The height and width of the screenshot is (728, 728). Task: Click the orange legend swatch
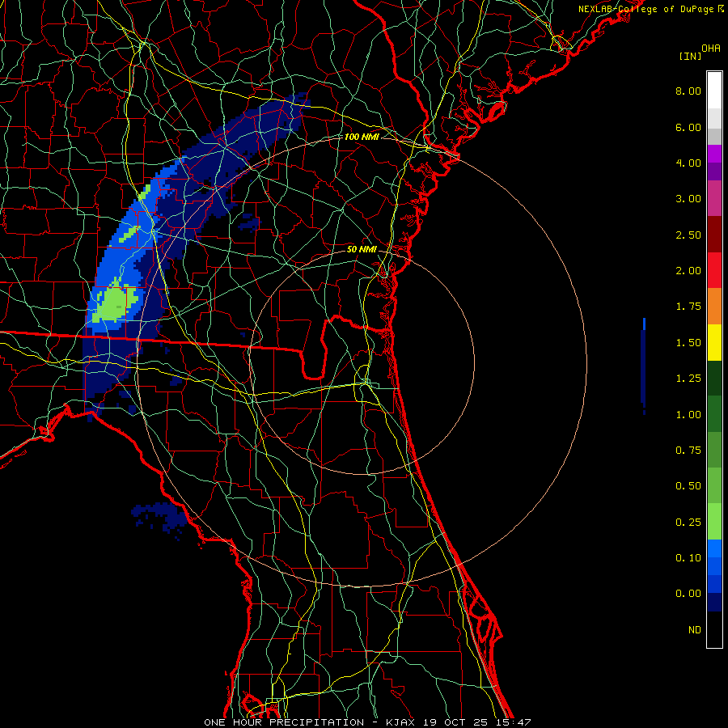pos(714,307)
